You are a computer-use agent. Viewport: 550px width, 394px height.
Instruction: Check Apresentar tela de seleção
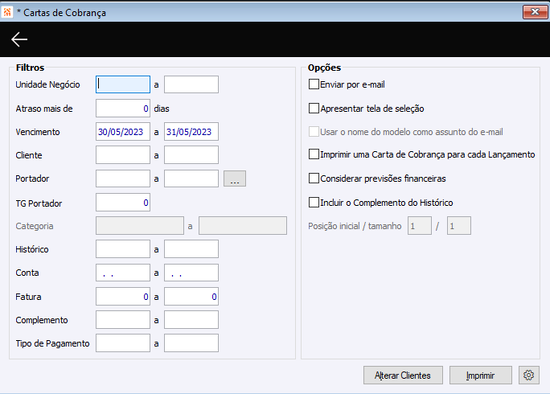pyautogui.click(x=314, y=108)
